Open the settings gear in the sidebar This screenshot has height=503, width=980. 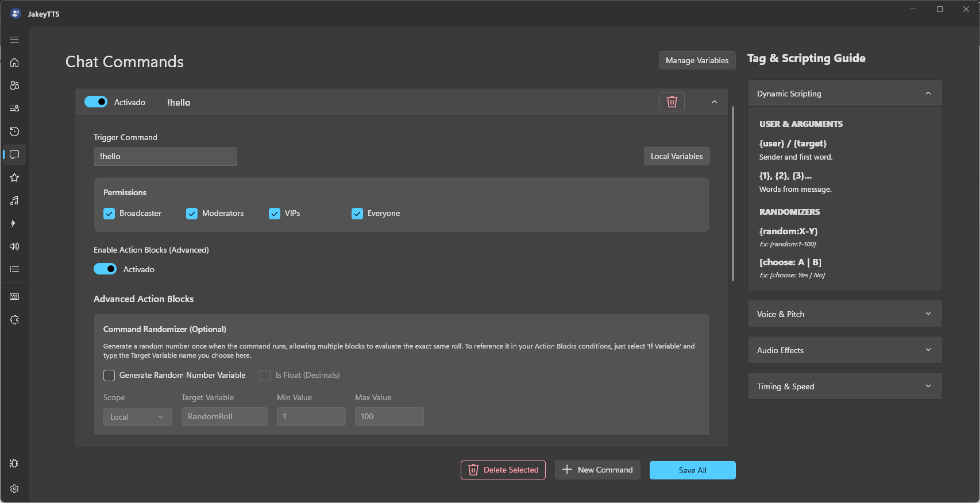click(14, 489)
